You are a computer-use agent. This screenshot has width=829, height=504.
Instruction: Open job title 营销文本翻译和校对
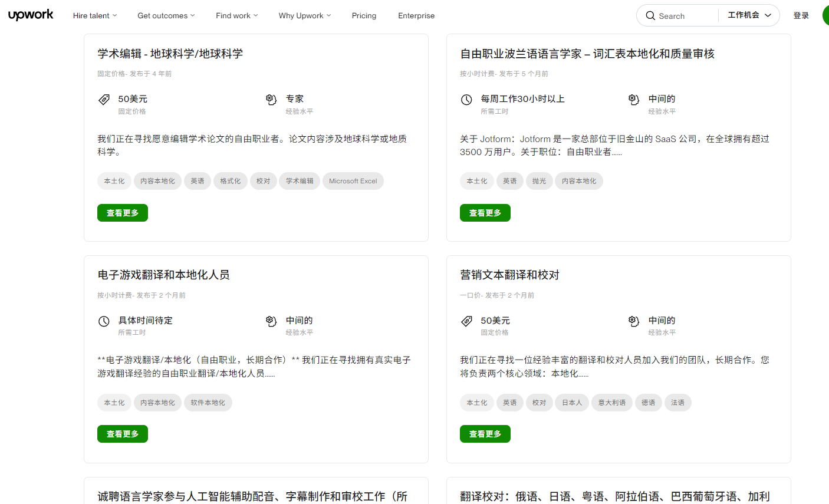coord(509,275)
